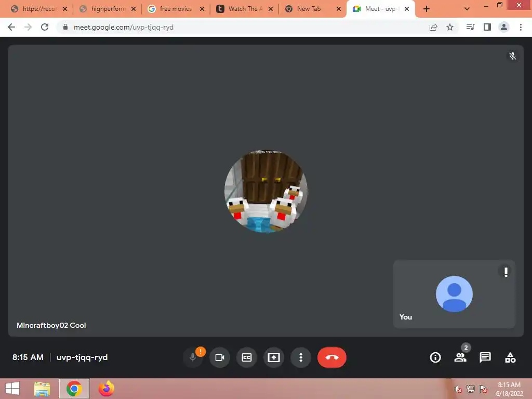Close the free movies tab
Image resolution: width=532 pixels, height=399 pixels.
(x=202, y=9)
